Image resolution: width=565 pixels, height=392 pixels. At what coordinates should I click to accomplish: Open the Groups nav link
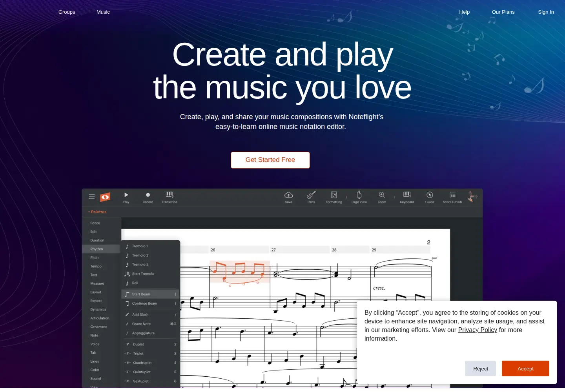(x=67, y=12)
